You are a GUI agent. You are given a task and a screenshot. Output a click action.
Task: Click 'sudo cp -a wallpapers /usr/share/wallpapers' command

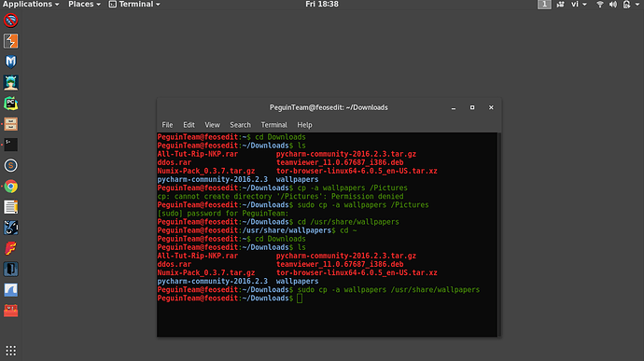click(388, 290)
